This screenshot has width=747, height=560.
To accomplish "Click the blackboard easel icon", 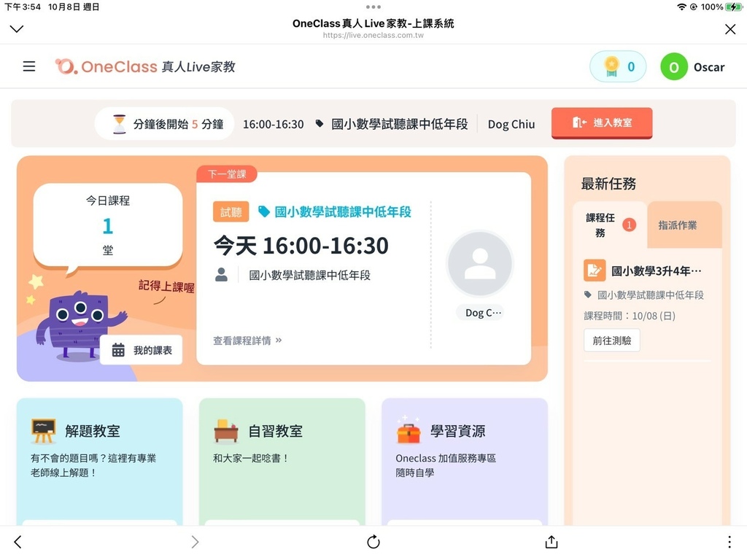I will [43, 430].
